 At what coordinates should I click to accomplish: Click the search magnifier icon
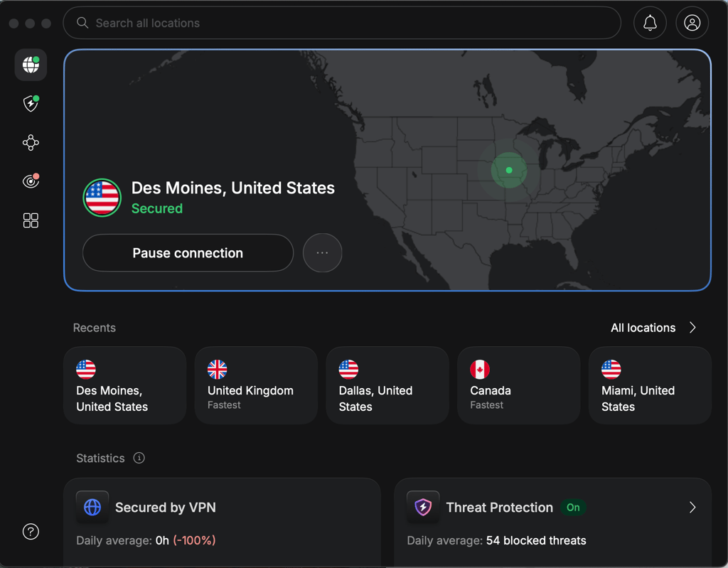(x=82, y=23)
